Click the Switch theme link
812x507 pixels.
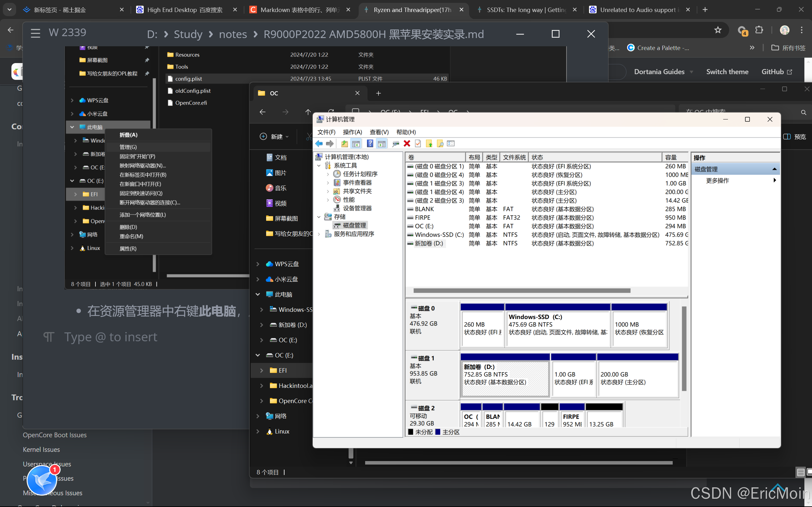(727, 72)
